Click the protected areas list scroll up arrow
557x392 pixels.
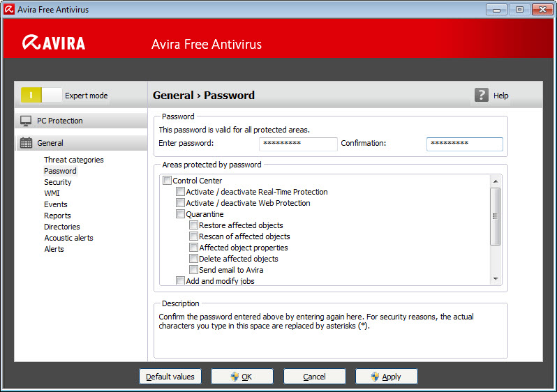495,181
